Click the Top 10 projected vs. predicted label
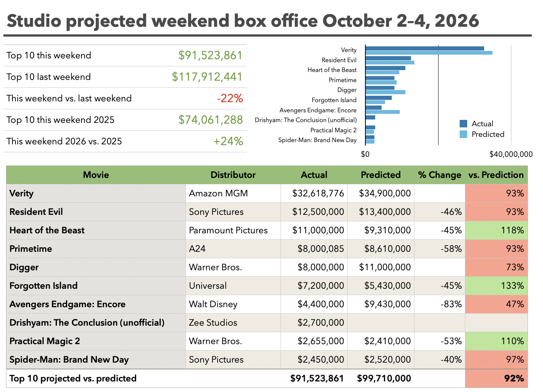This screenshot has height=392, width=543. click(x=73, y=378)
